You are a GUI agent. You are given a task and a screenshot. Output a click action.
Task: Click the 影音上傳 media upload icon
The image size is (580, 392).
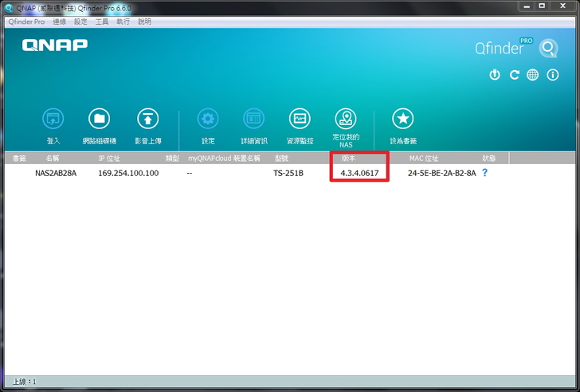click(x=148, y=120)
